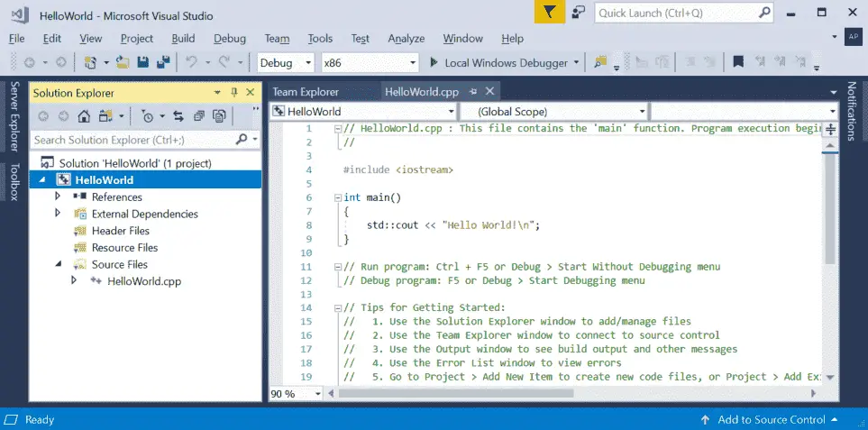Click the Redo toolbar icon

[x=224, y=62]
